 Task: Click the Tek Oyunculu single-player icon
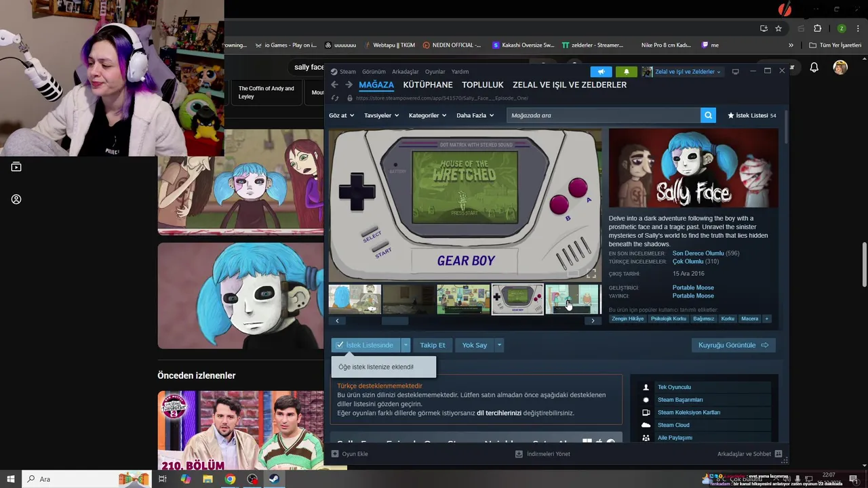[x=646, y=387]
